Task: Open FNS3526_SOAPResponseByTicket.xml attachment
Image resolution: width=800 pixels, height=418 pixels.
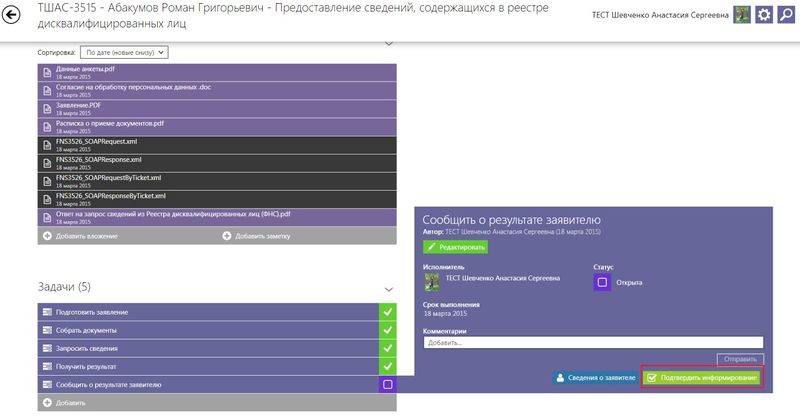Action: [x=217, y=200]
